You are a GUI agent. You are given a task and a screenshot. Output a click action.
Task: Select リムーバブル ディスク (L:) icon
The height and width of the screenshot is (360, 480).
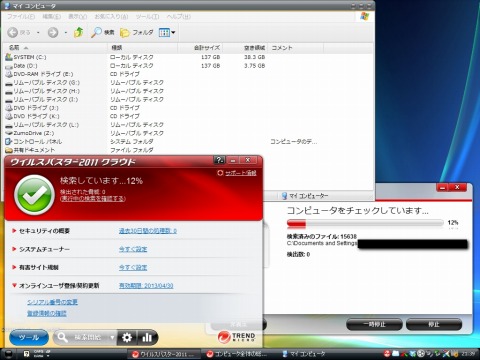pos(9,125)
